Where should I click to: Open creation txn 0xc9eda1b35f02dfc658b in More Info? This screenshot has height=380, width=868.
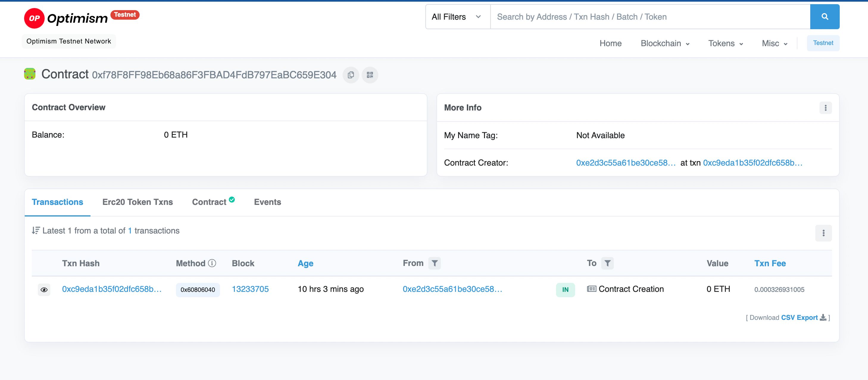[x=753, y=163]
